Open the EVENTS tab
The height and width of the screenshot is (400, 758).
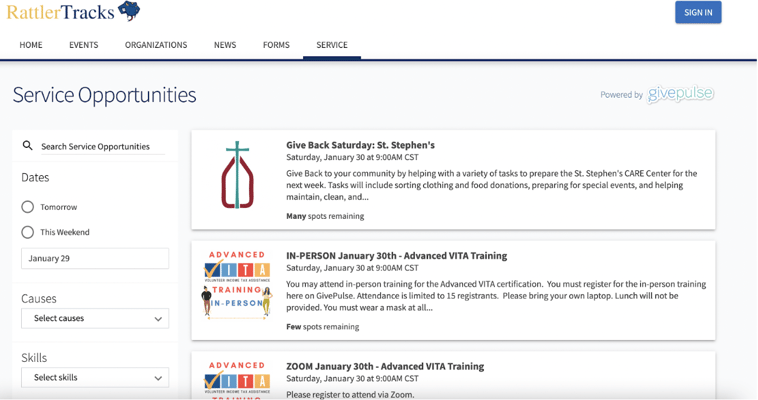(84, 45)
